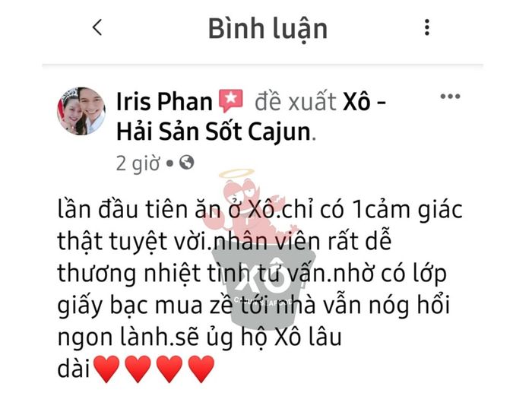Click the pink star recommendation badge

coord(231,101)
